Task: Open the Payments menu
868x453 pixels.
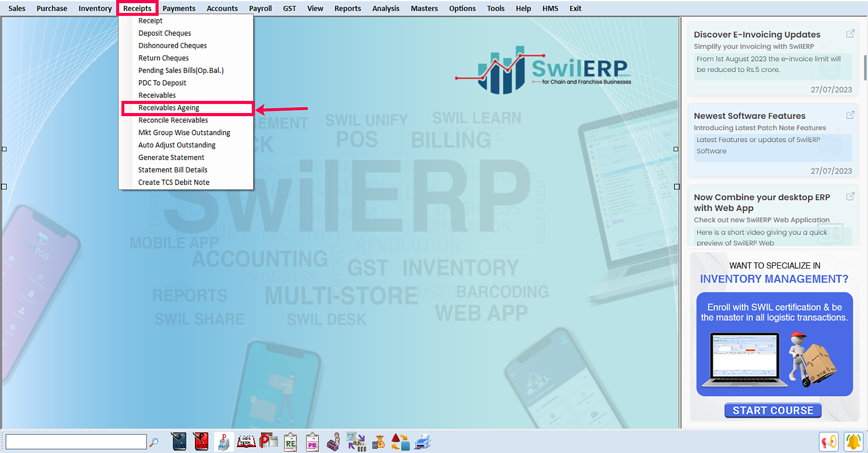Action: [x=179, y=8]
